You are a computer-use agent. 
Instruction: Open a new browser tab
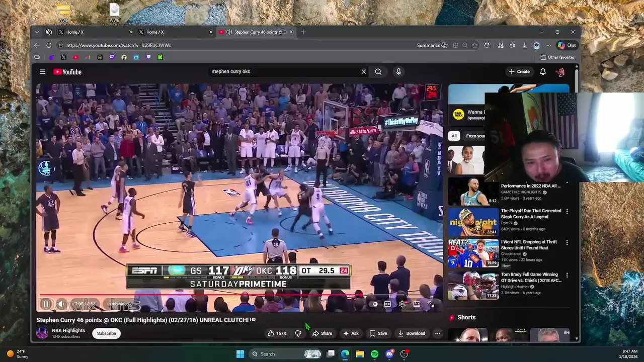(303, 32)
